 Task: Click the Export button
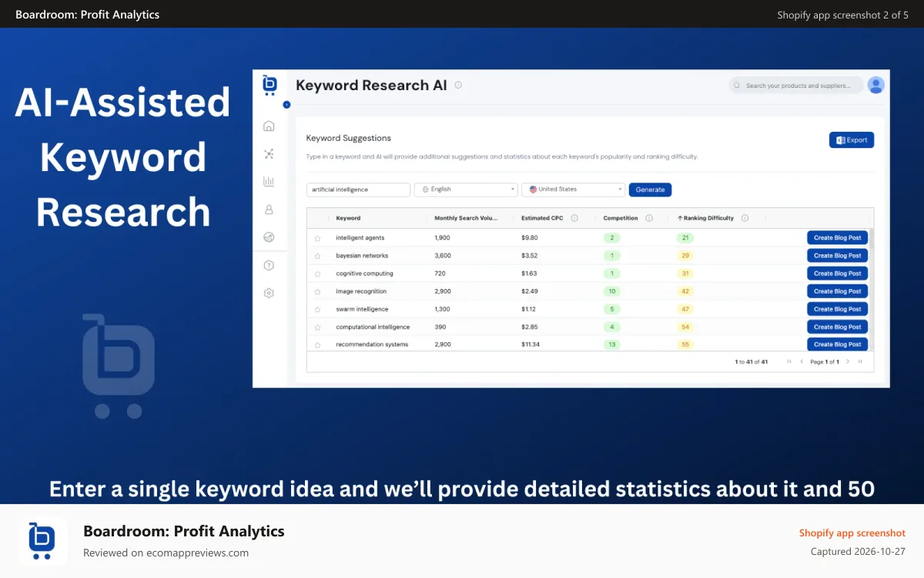852,140
